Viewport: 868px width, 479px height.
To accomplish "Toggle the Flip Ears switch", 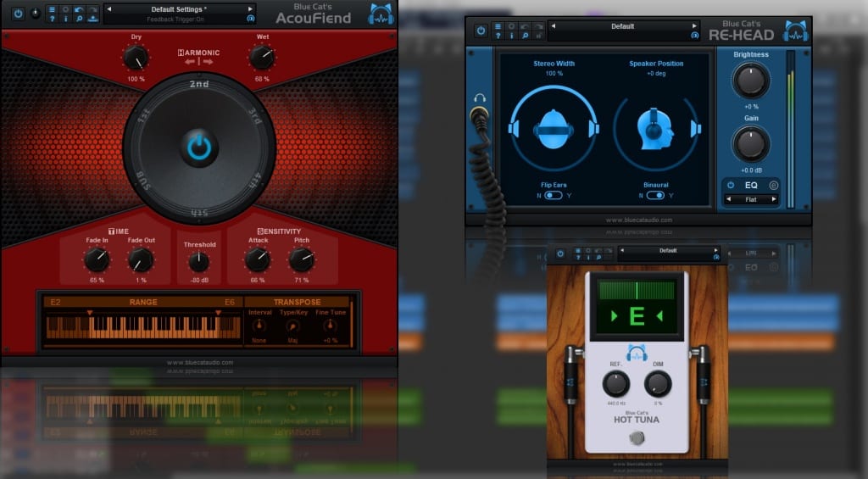I will tap(554, 195).
